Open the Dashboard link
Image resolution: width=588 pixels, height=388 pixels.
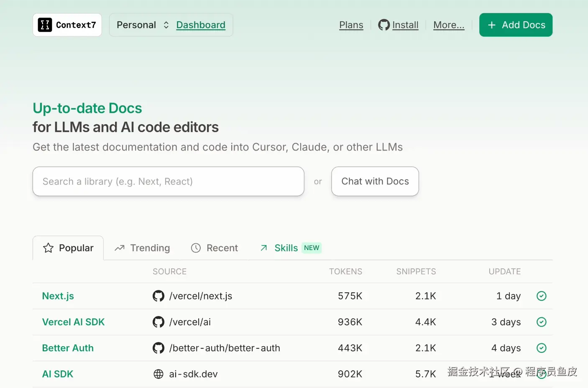pyautogui.click(x=201, y=25)
